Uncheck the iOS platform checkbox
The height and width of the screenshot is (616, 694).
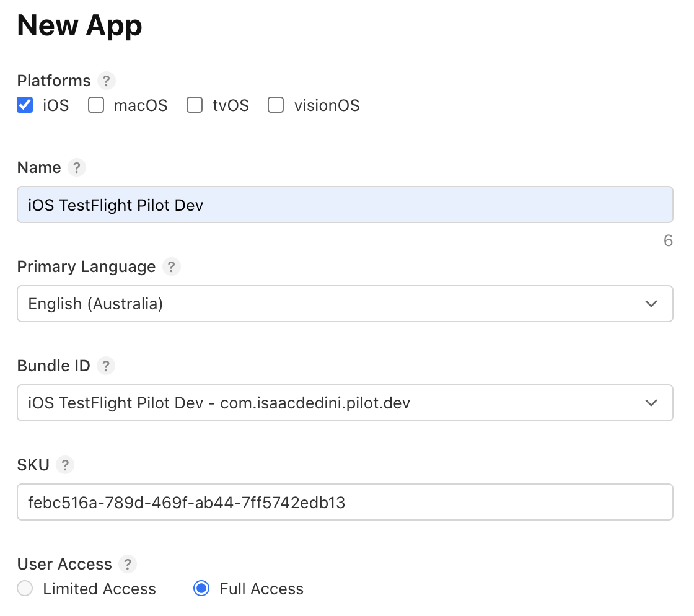(25, 105)
